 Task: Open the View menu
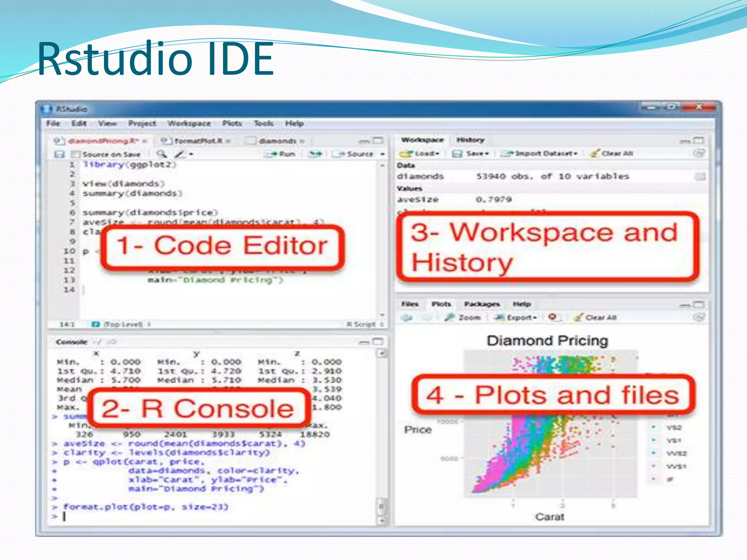point(107,123)
